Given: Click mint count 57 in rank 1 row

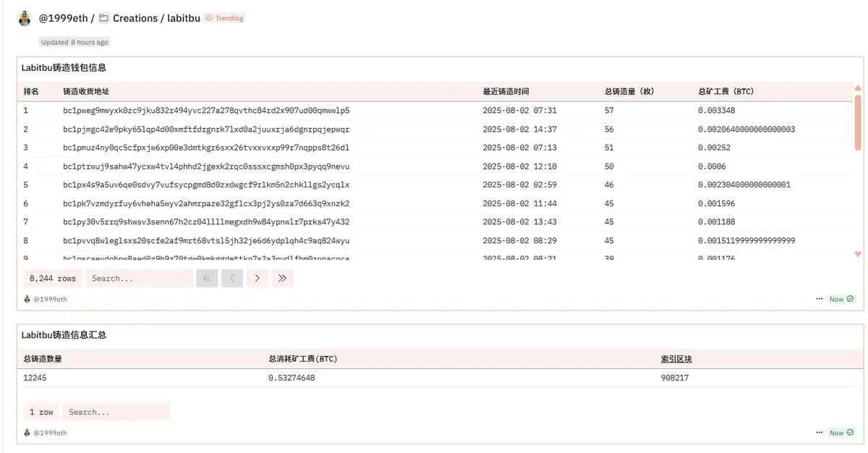Looking at the screenshot, I should pos(609,111).
